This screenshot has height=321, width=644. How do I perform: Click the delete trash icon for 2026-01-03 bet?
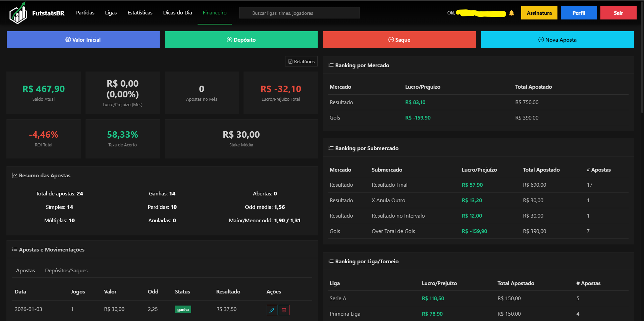(x=284, y=310)
